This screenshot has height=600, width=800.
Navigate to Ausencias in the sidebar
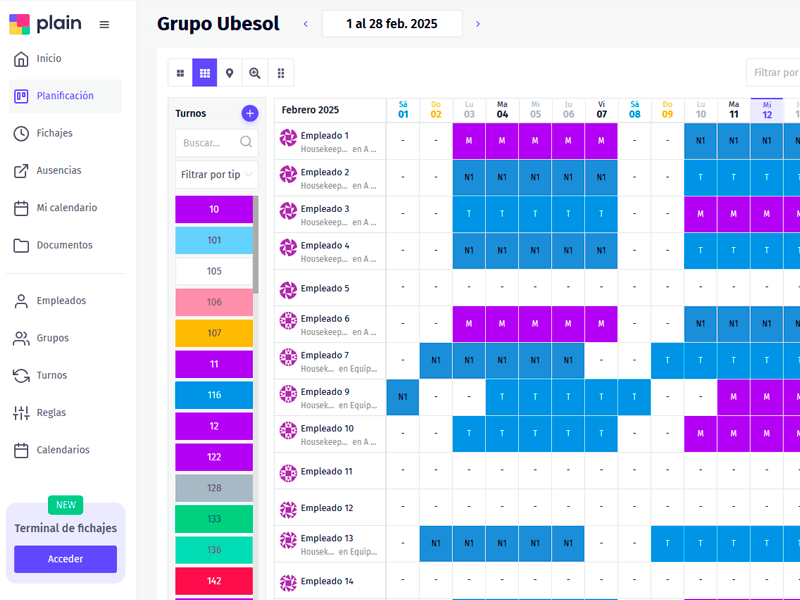(x=58, y=171)
